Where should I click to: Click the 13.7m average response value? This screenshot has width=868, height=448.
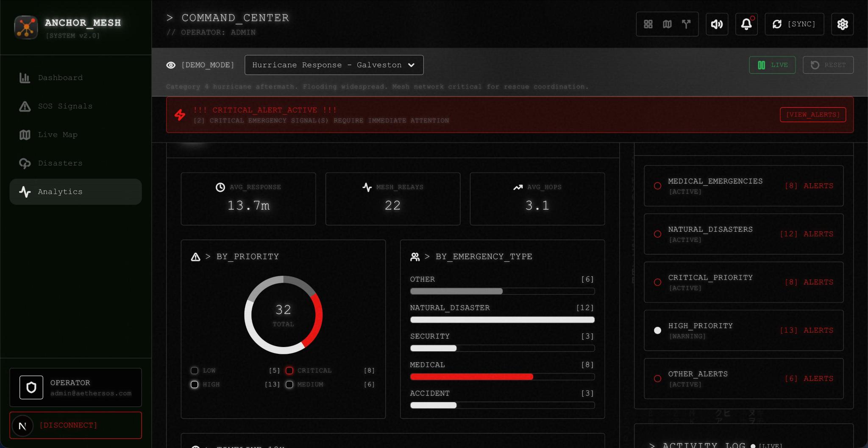click(248, 206)
